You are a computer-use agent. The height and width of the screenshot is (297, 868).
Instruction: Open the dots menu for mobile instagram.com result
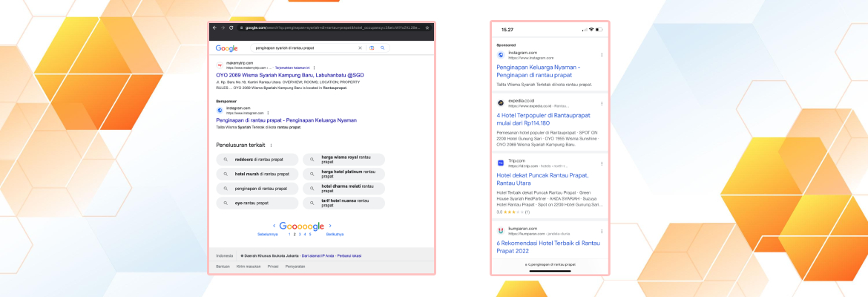602,55
